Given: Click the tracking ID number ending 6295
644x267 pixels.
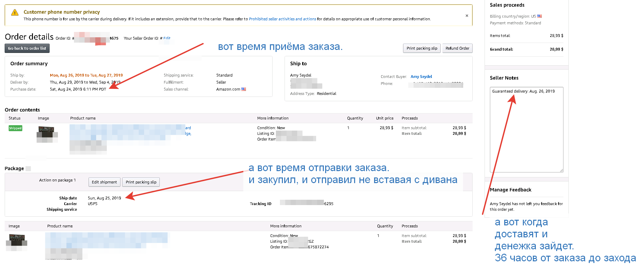Looking at the screenshot, I should pyautogui.click(x=306, y=204).
